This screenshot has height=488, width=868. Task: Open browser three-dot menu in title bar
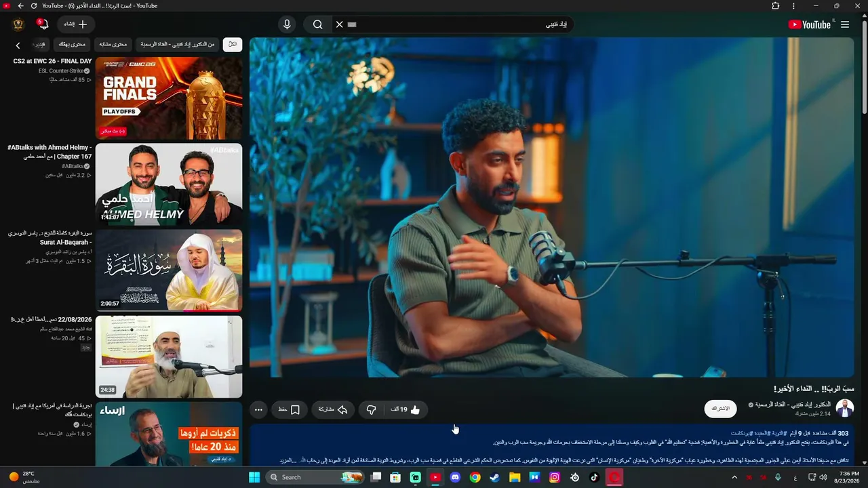(793, 5)
